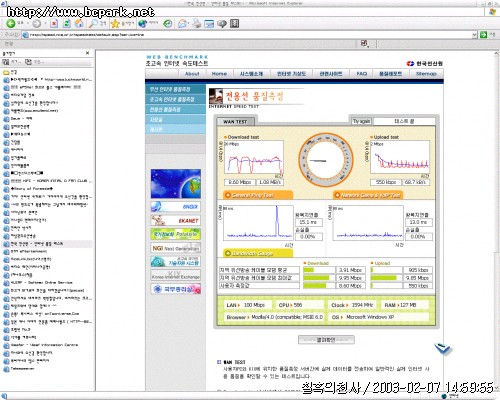The image size is (500, 400).
Task: Click the '3.91 Mbps' download gauge value
Action: pos(350,270)
